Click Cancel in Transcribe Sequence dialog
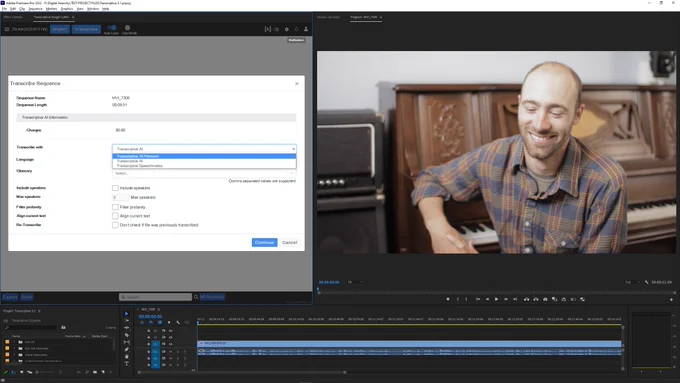 click(x=290, y=242)
